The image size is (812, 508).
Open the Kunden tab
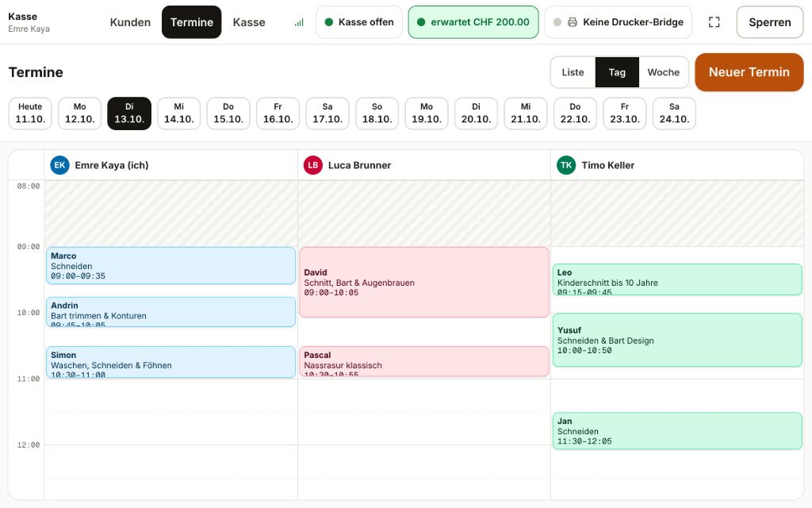[x=130, y=22]
